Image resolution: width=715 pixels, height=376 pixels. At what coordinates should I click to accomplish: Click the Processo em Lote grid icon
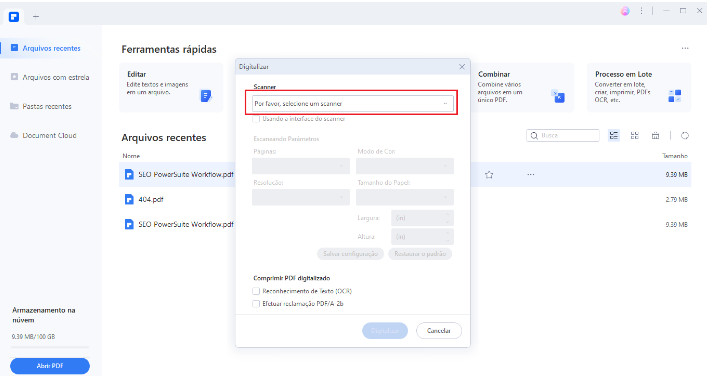pyautogui.click(x=674, y=96)
